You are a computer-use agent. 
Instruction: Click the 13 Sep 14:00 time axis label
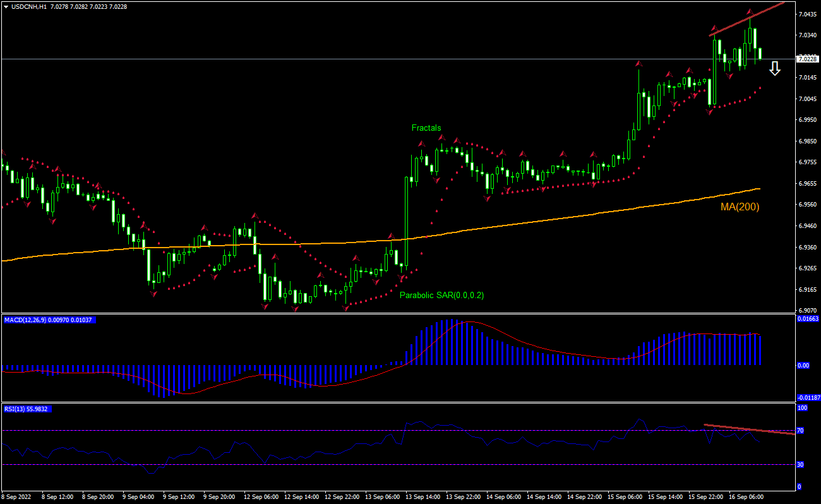pyautogui.click(x=422, y=497)
